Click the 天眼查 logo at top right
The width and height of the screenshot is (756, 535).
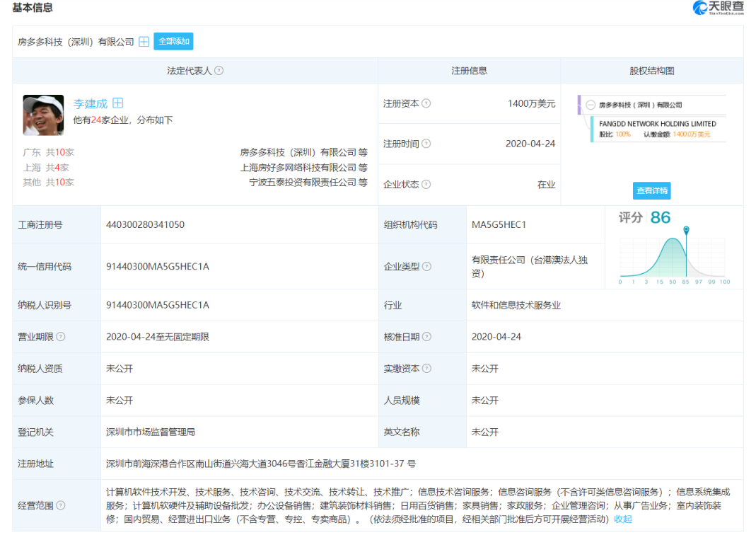pyautogui.click(x=718, y=7)
